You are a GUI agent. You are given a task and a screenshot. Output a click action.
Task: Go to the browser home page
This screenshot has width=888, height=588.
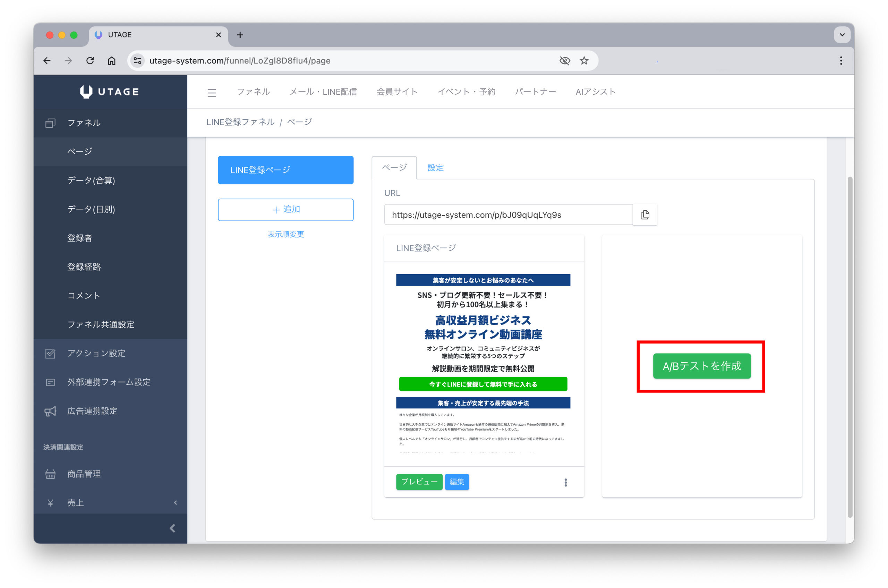coord(111,61)
